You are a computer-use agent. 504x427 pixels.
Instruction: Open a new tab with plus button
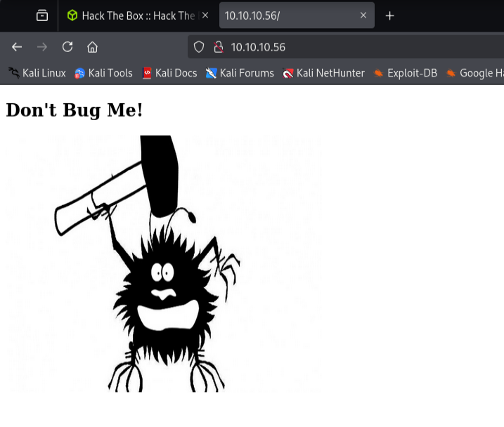pyautogui.click(x=389, y=15)
